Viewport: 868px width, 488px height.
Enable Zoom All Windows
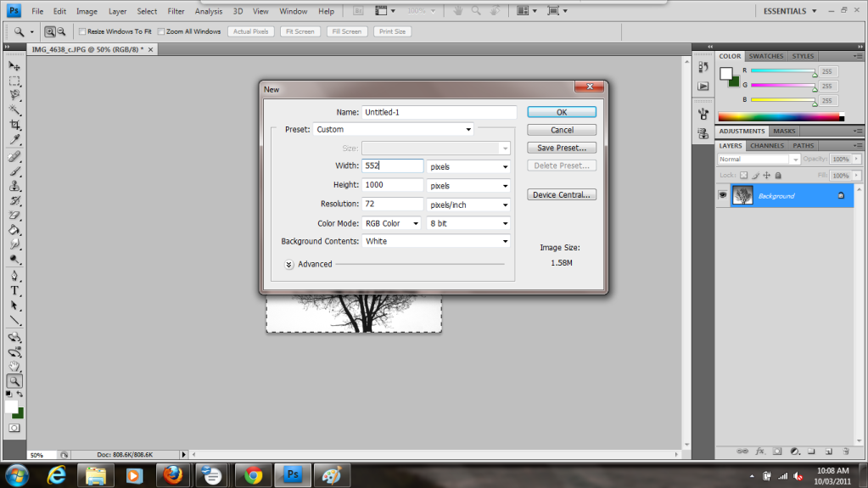point(161,31)
